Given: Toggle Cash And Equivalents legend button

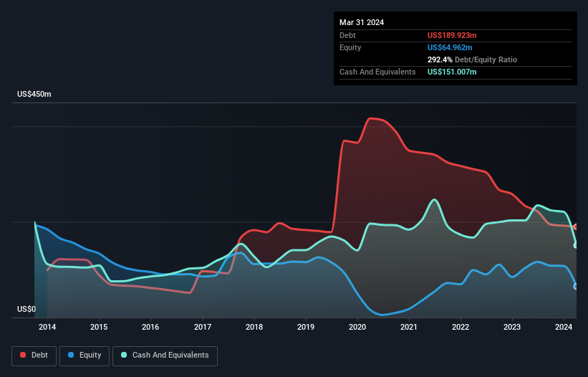Looking at the screenshot, I should coord(165,355).
